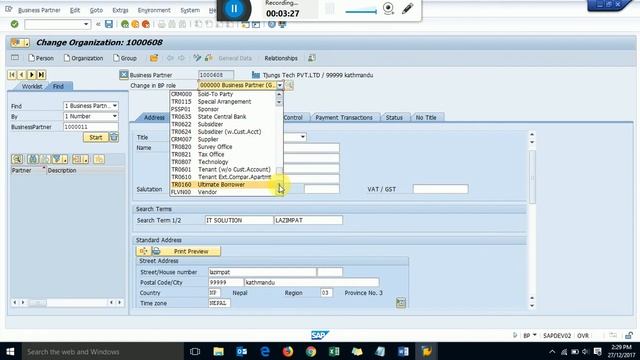Create new Group button
640x360 pixels.
pyautogui.click(x=125, y=58)
